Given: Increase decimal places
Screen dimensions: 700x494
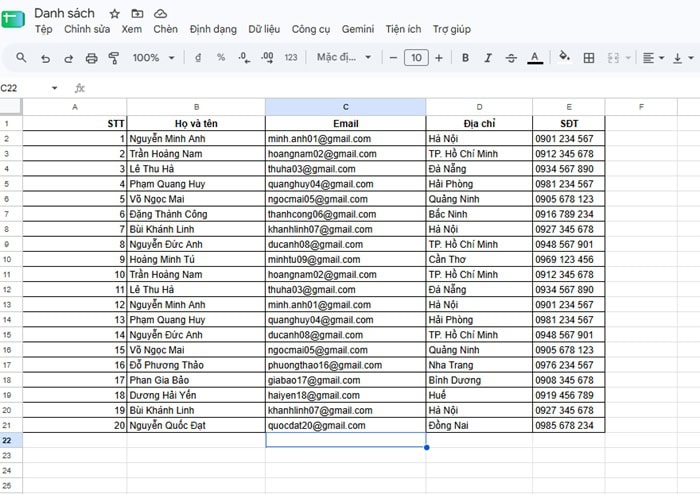Looking at the screenshot, I should 267,58.
